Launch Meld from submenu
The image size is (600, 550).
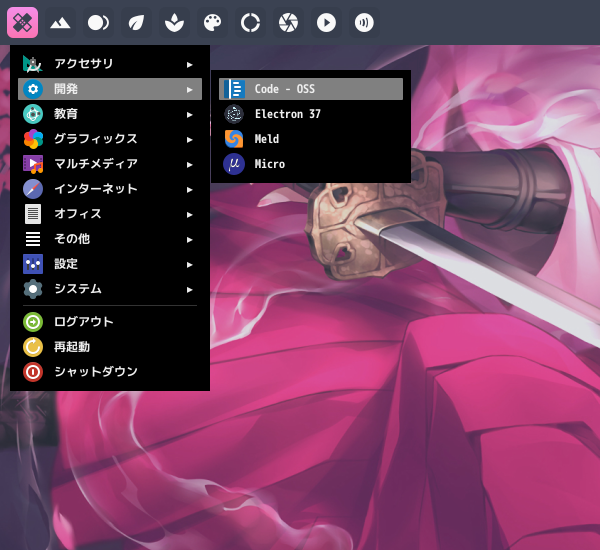(311, 139)
